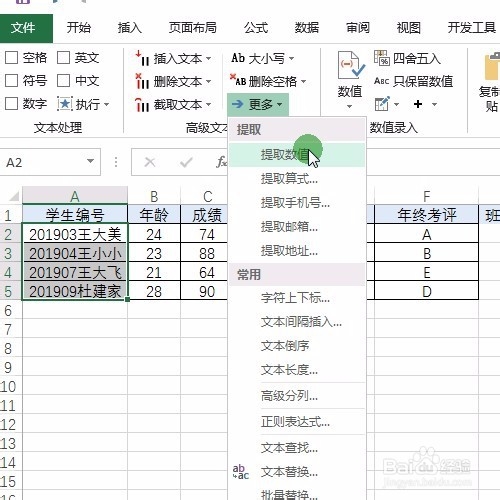Open the 删除空格 dropdown arrow
This screenshot has height=500, width=500.
pyautogui.click(x=304, y=81)
